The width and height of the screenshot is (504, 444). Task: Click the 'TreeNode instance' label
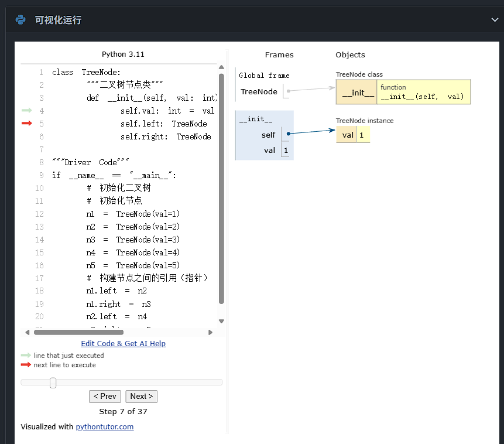point(365,121)
